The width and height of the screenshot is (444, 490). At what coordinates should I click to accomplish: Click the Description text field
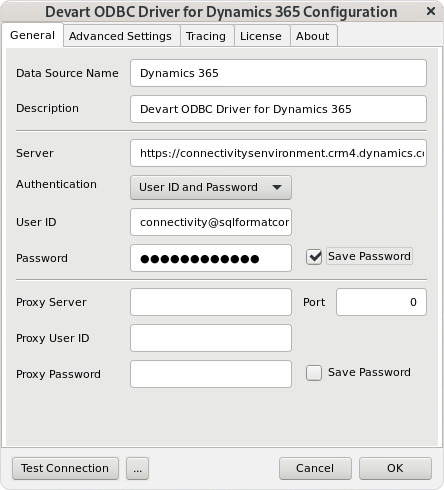coord(278,109)
